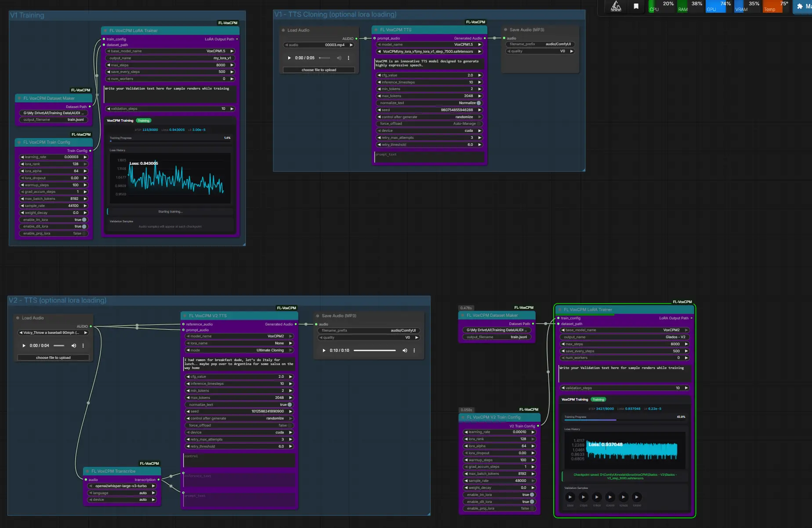Increase max_steps arrow in Glados LoRA Trainer
Screen dimensions: 812x528
[x=686, y=344]
